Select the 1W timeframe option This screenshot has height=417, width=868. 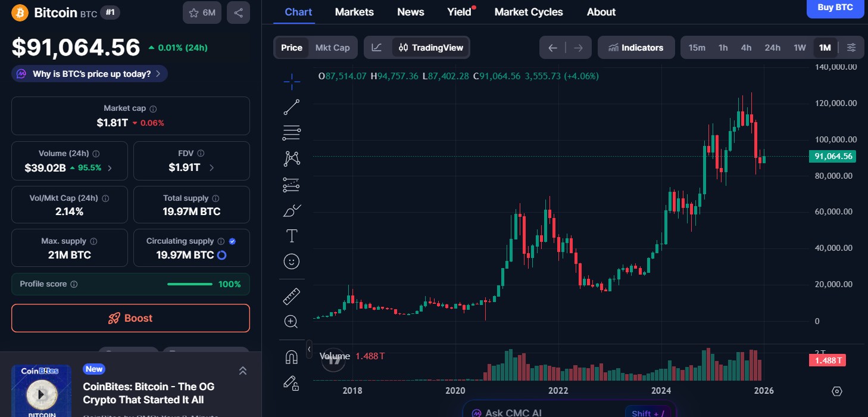(800, 47)
